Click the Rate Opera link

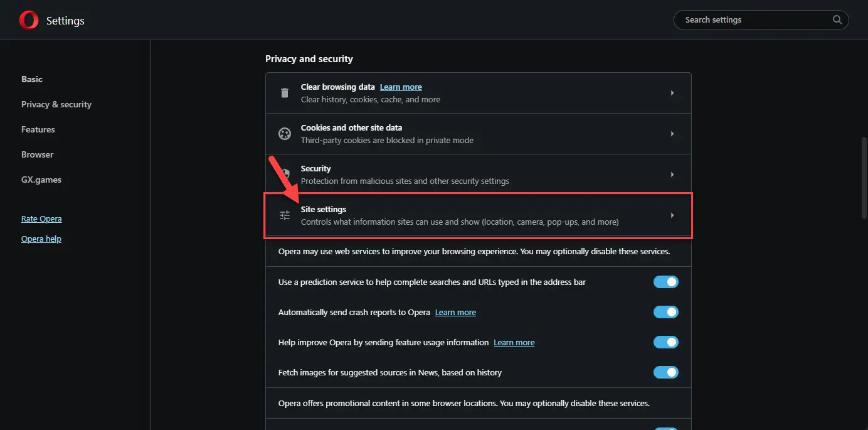[41, 219]
